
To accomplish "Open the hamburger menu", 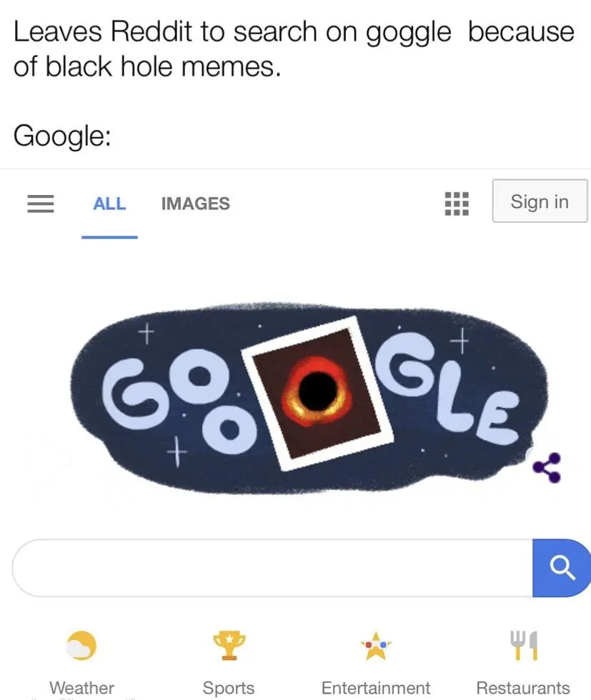I will [x=41, y=204].
